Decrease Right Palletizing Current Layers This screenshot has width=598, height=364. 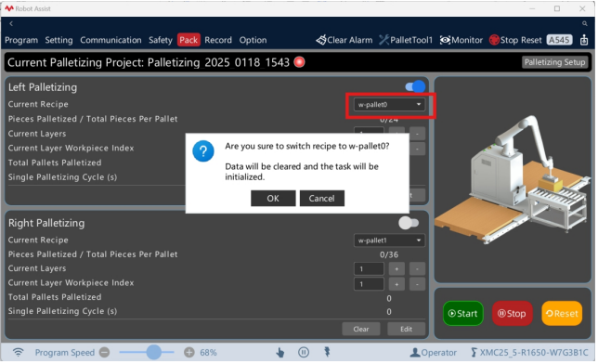coord(417,269)
